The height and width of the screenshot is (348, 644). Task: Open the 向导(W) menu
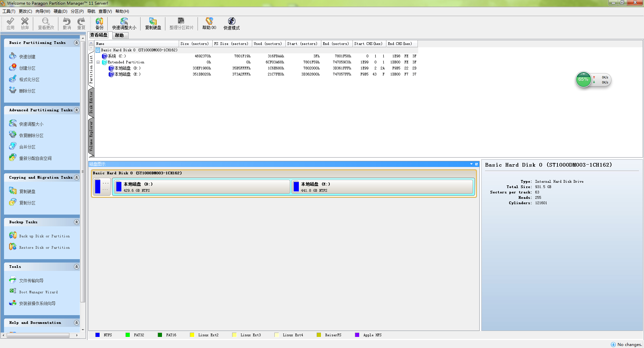43,11
